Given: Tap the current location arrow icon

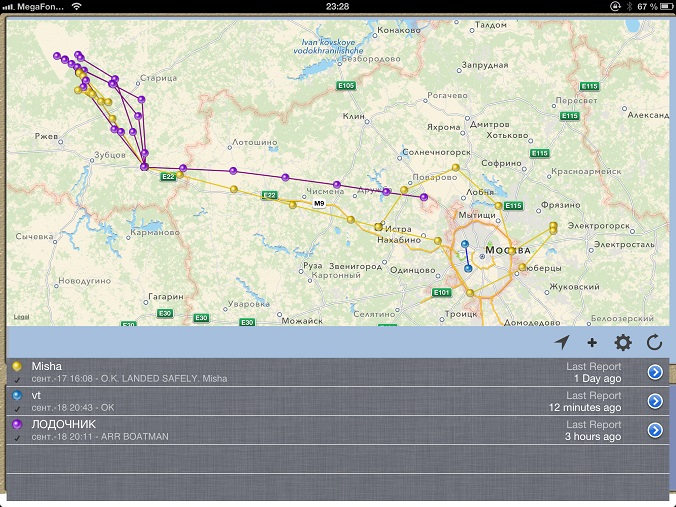Looking at the screenshot, I should (562, 343).
